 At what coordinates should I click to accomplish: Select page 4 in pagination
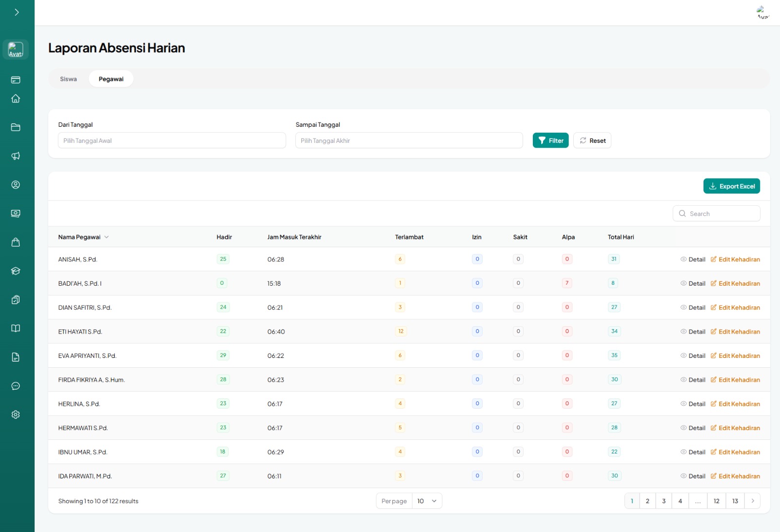click(680, 501)
